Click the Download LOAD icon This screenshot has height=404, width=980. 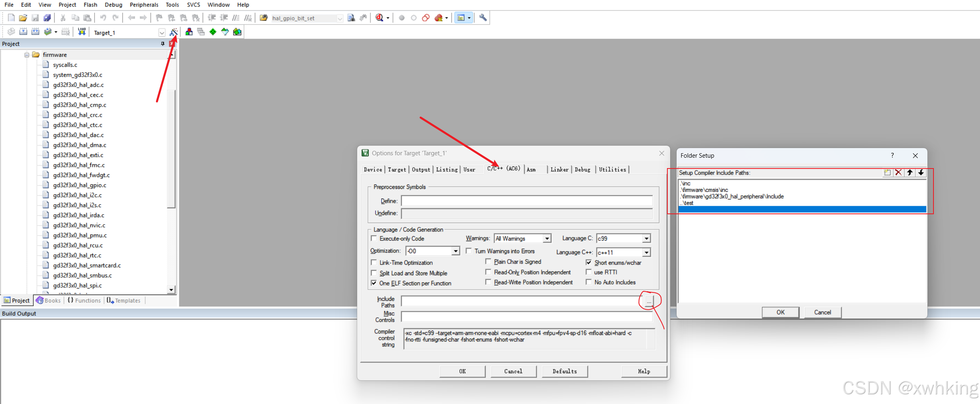point(82,32)
